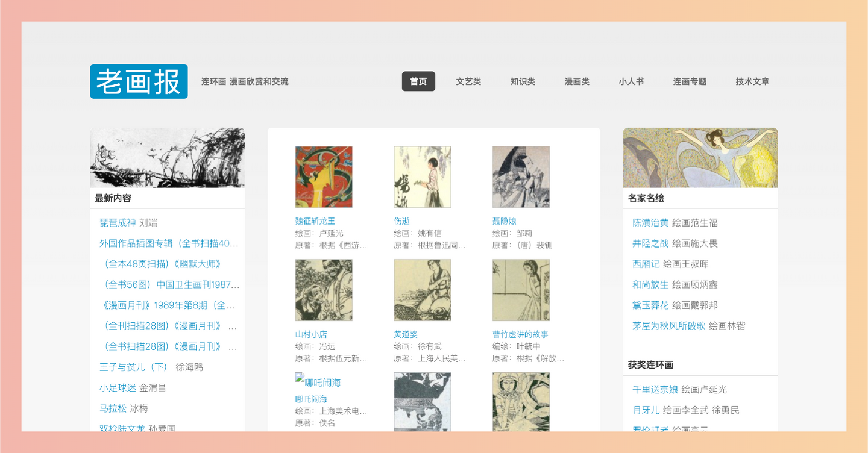Click the text 绘画:卢延光 under 魏征斩龙王
Screen dimensions: 868x453
click(319, 233)
